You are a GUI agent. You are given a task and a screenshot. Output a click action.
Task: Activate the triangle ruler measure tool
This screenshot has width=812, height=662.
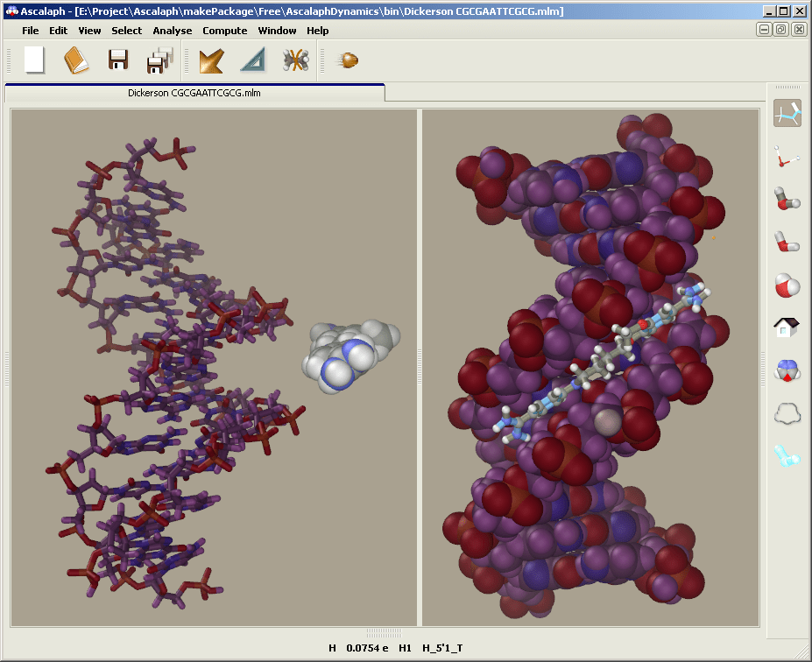click(x=253, y=60)
